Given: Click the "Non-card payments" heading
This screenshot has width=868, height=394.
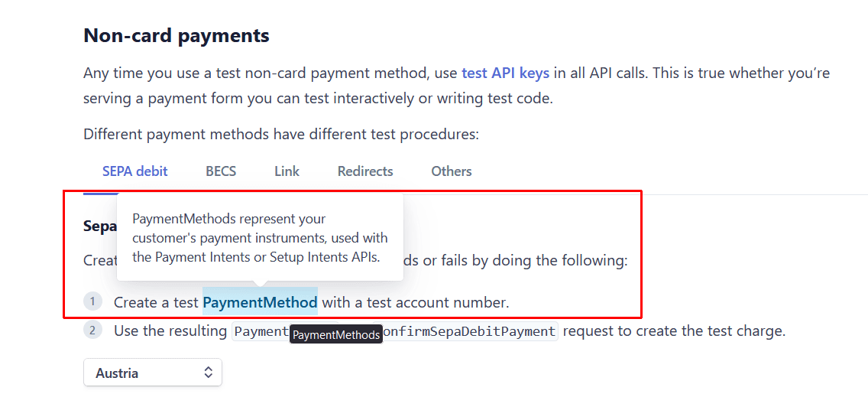Looking at the screenshot, I should (176, 35).
